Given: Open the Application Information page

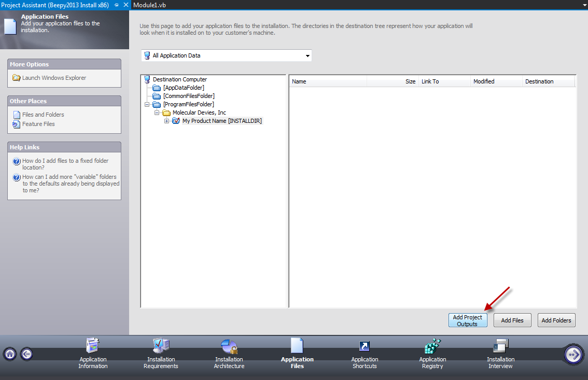Looking at the screenshot, I should (92, 354).
